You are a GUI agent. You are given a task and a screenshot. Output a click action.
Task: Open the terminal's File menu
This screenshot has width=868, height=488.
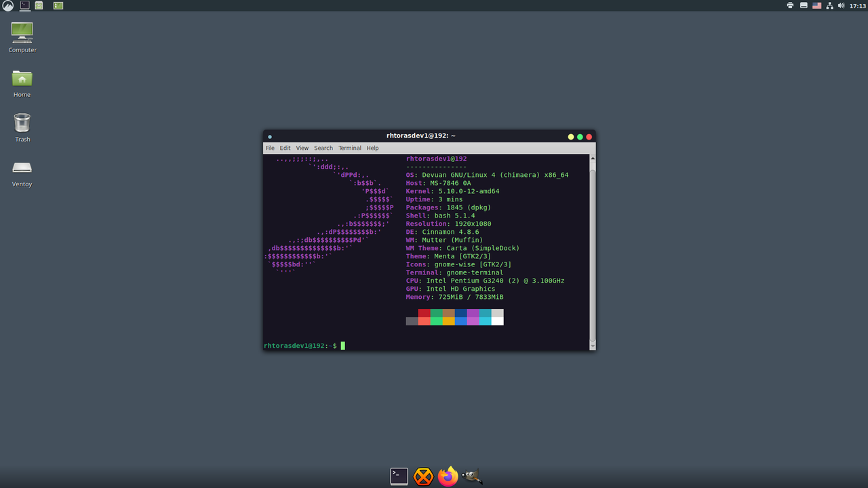[270, 148]
